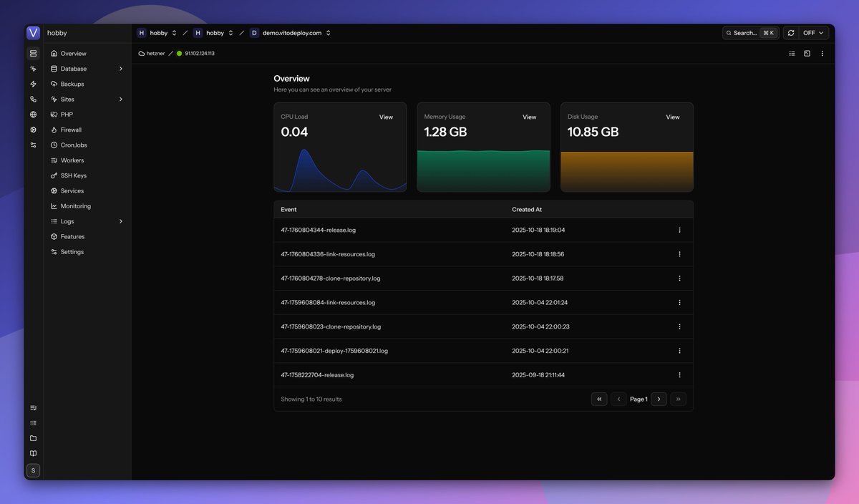This screenshot has height=504, width=859.
Task: Click the Search field in the top bar
Action: tap(750, 33)
